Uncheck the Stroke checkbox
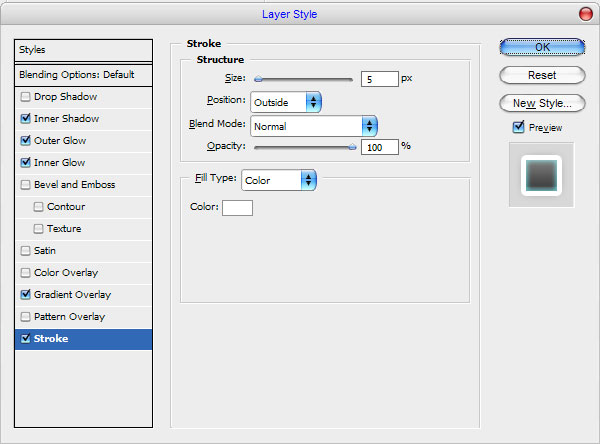Viewport: 600px width, 444px height. [x=25, y=338]
